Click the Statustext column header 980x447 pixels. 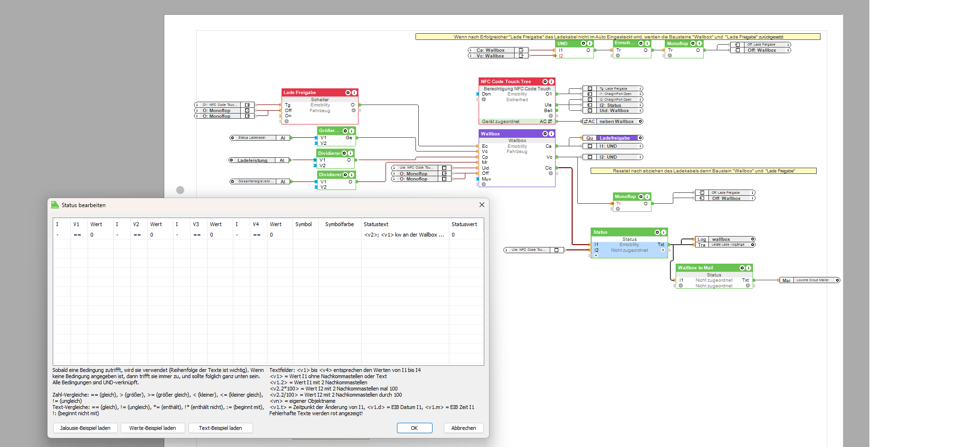coord(405,224)
